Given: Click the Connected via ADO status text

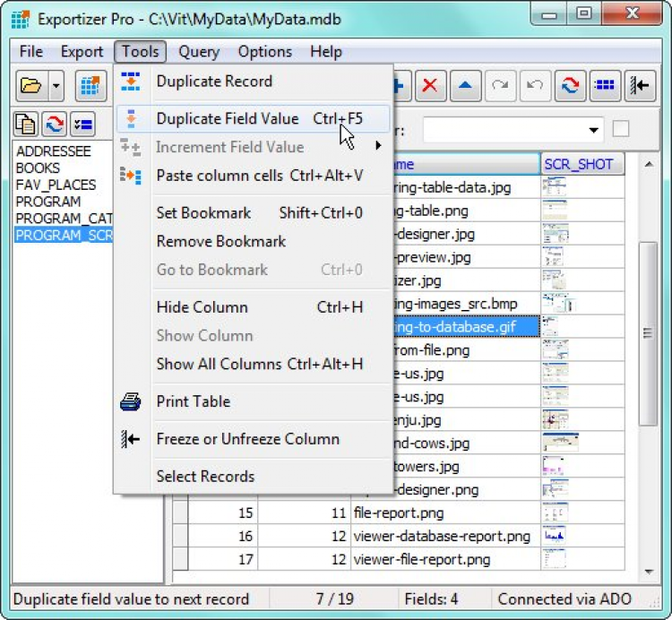Looking at the screenshot, I should [564, 599].
